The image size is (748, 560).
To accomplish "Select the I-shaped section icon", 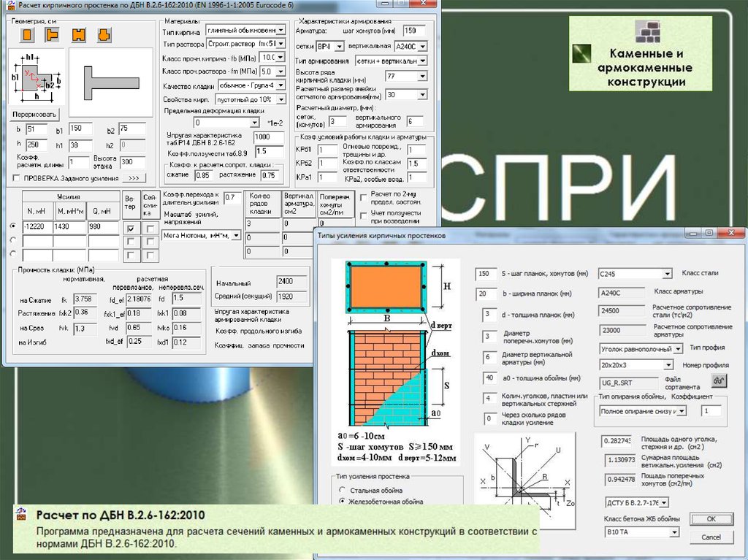I will tap(77, 34).
